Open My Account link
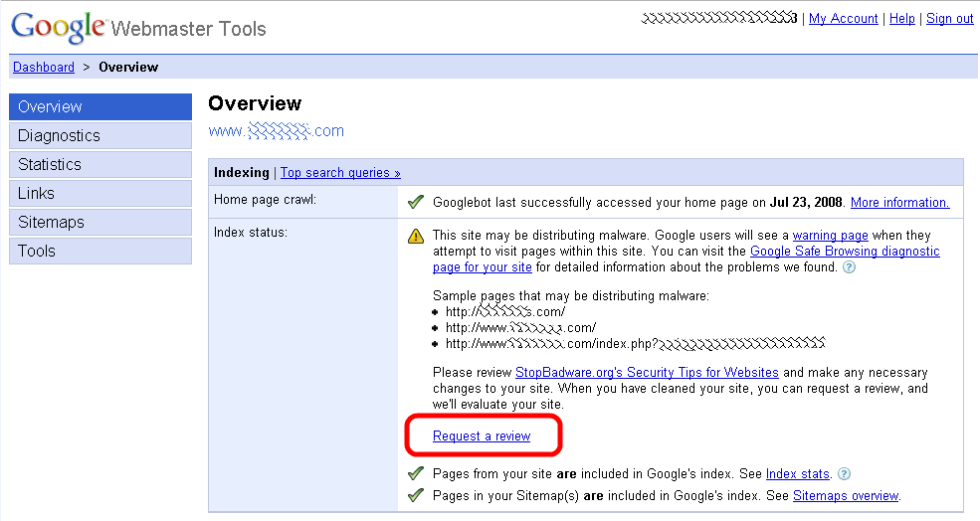 tap(843, 18)
